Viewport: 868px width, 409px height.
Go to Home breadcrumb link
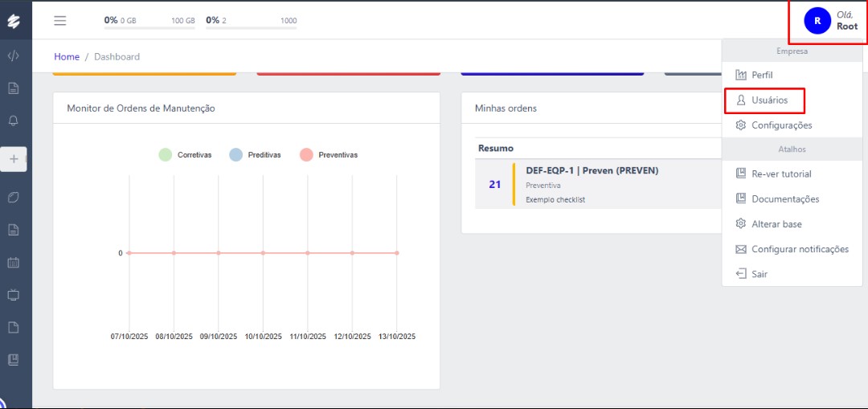point(67,57)
